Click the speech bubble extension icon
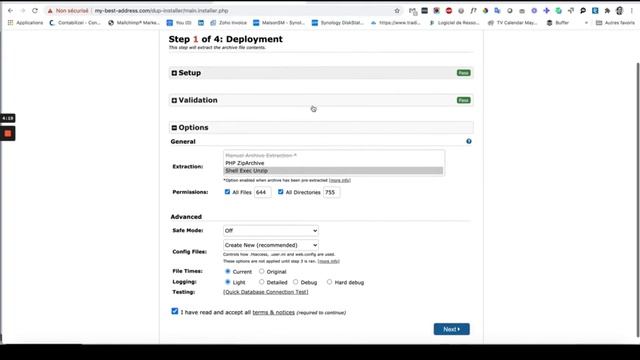The width and height of the screenshot is (640, 360). click(583, 11)
